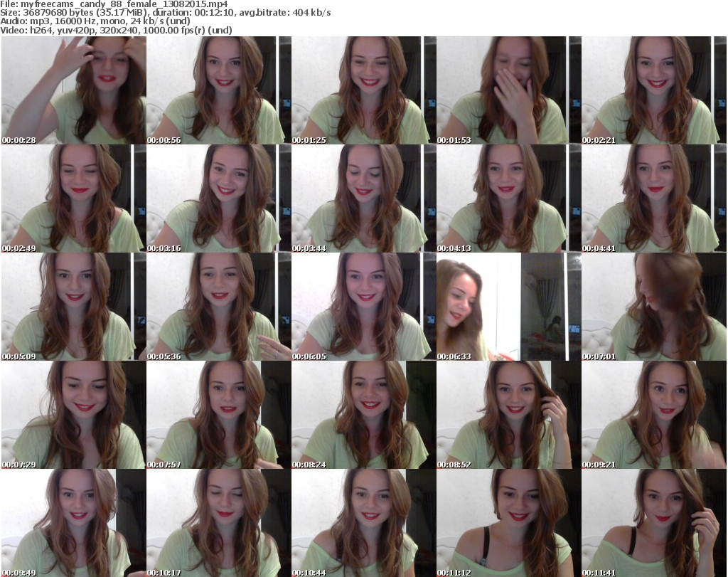Click the thumbnail timestamped 00:05:09
This screenshot has height=577, width=728.
pos(74,307)
